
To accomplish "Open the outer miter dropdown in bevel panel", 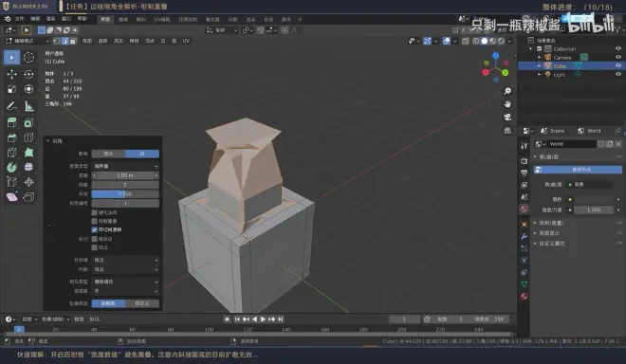I will 125,260.
